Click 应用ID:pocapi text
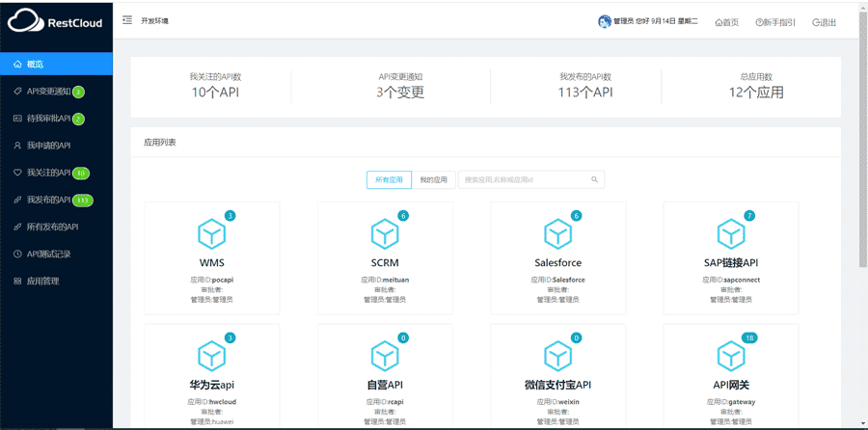 pos(212,280)
